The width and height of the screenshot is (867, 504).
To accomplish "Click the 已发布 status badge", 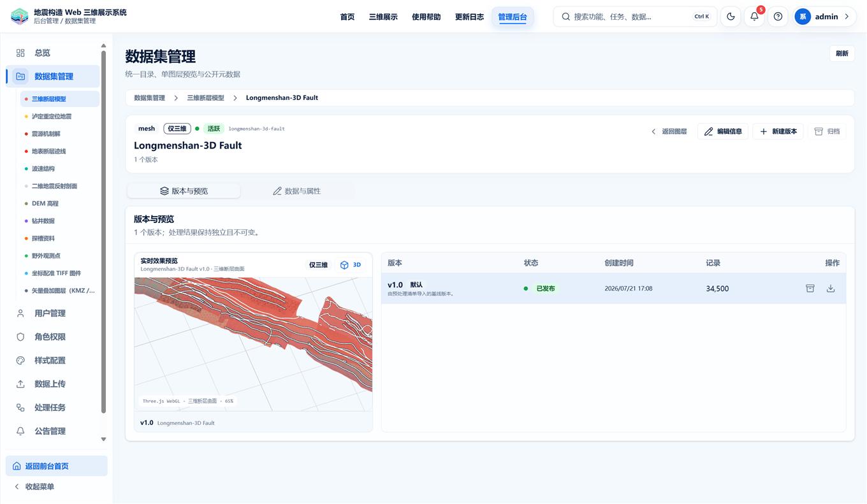I will coord(545,289).
